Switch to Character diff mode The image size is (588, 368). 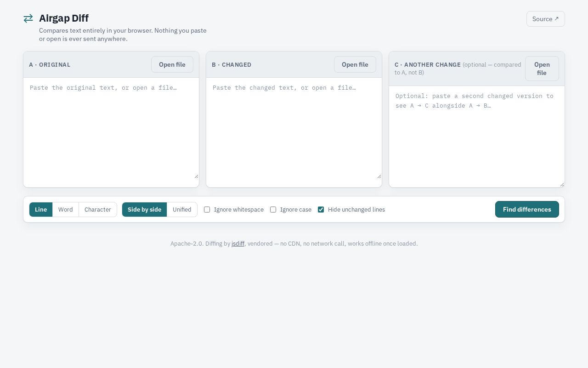pos(98,209)
